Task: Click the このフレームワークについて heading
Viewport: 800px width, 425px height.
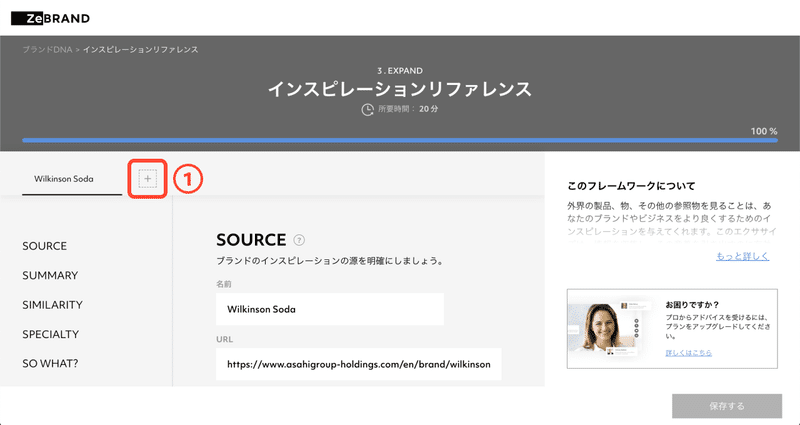Action: pos(631,186)
